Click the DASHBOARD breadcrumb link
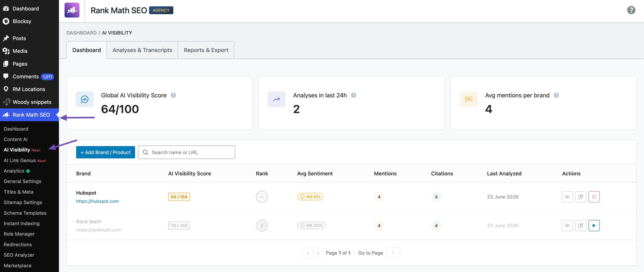644x272 pixels. click(82, 33)
